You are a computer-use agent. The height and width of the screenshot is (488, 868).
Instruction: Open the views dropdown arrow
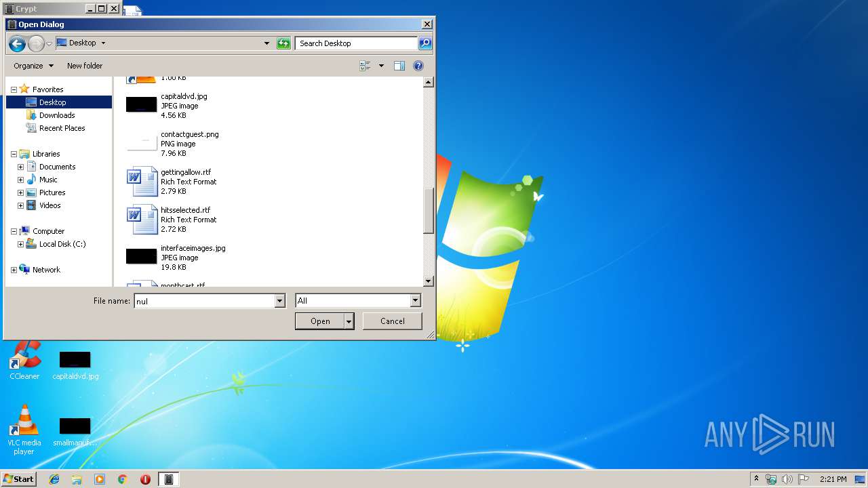(381, 66)
